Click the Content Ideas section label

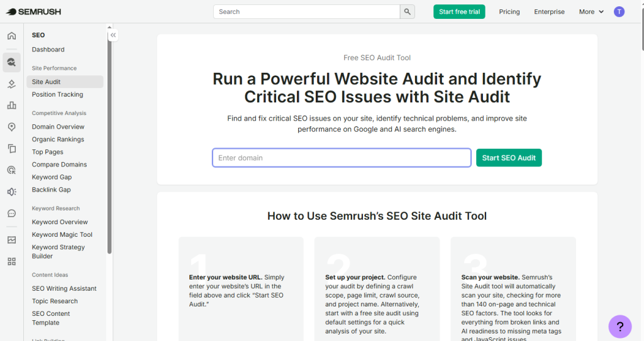click(x=50, y=275)
